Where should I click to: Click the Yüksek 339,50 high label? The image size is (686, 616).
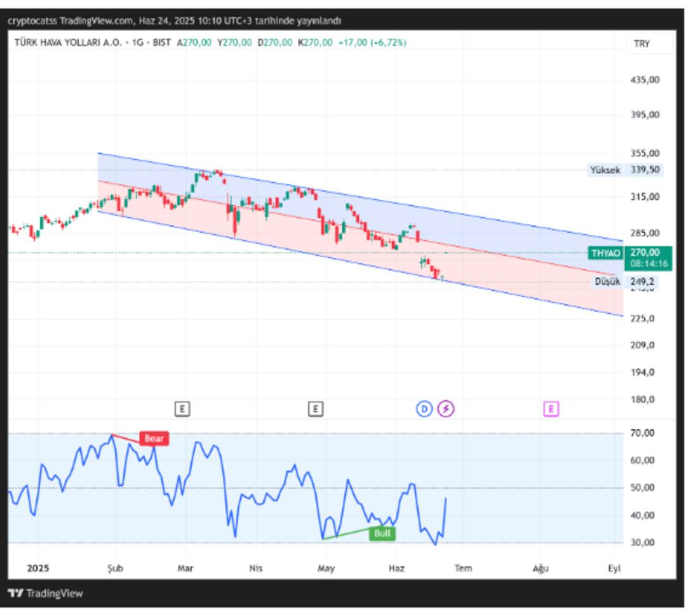(625, 170)
